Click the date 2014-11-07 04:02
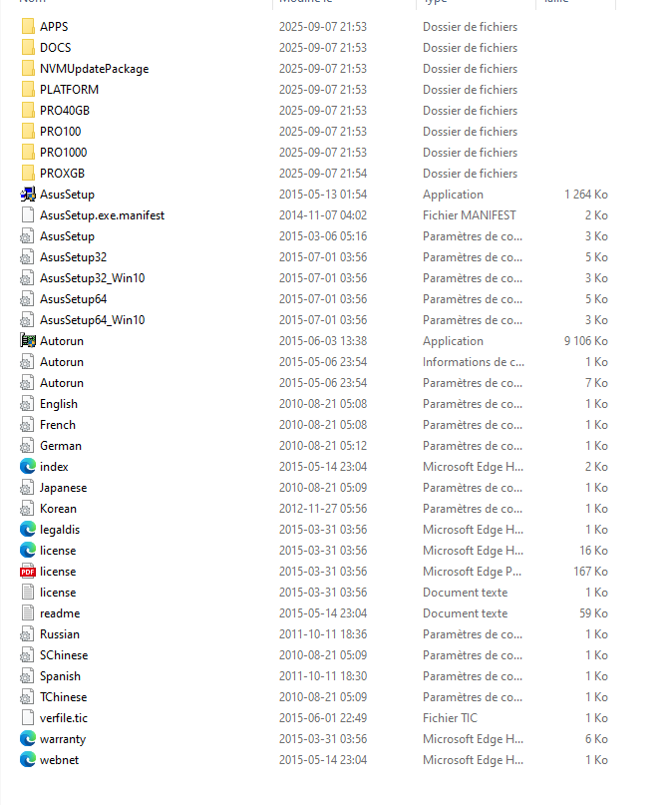The image size is (672, 805). pyautogui.click(x=323, y=215)
